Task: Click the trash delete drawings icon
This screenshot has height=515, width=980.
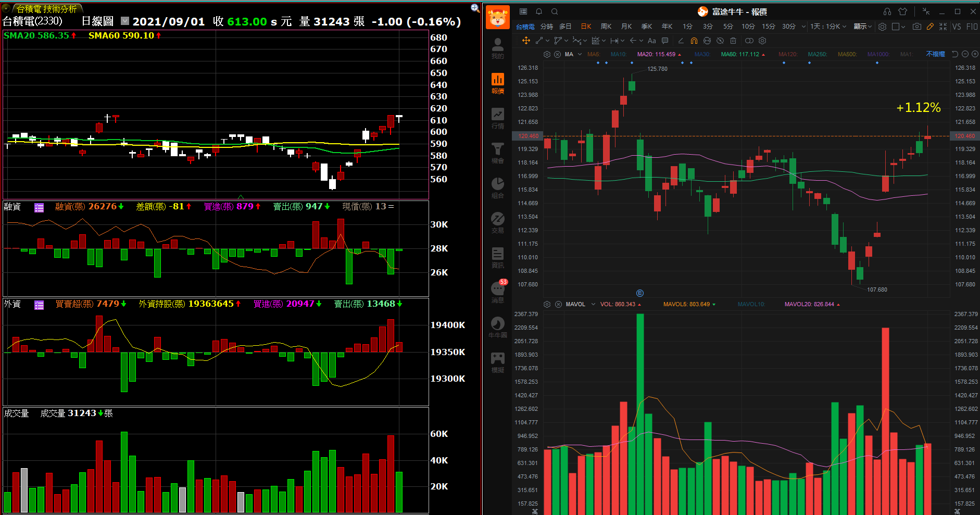Action: pos(733,41)
